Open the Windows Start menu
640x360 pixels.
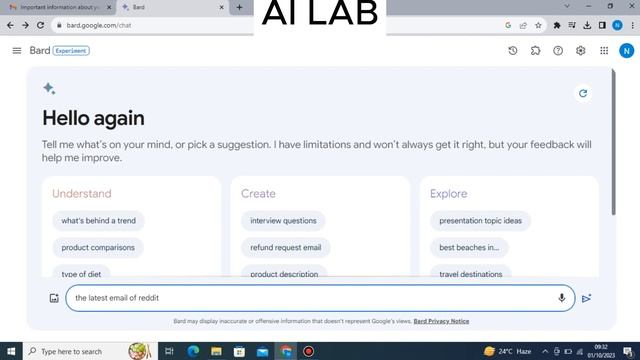11,351
